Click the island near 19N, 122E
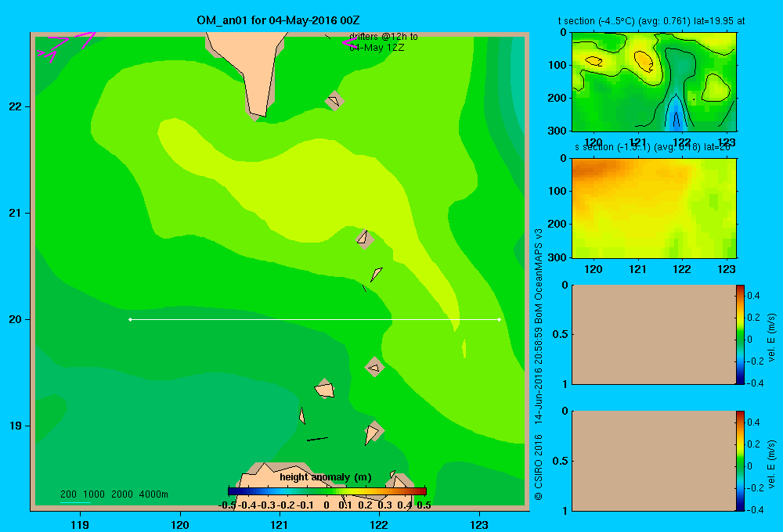This screenshot has width=783, height=532. (373, 433)
